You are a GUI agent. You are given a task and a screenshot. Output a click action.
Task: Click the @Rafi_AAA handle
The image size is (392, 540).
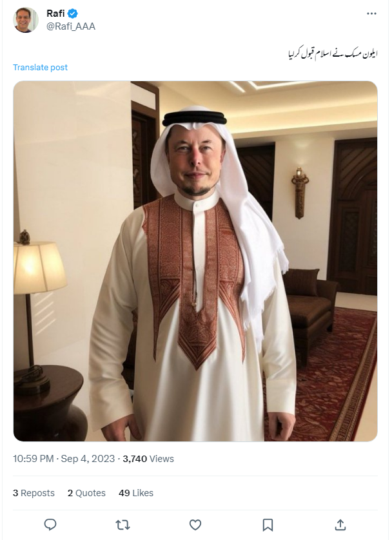(x=71, y=26)
